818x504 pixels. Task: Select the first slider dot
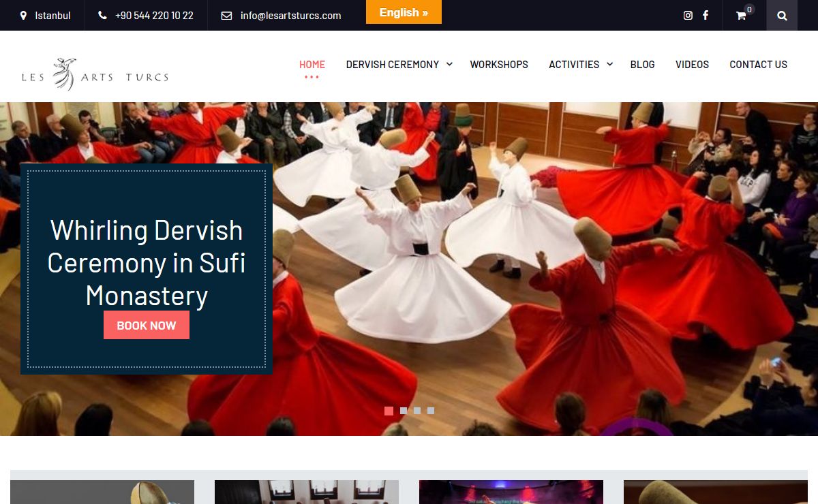(x=389, y=411)
